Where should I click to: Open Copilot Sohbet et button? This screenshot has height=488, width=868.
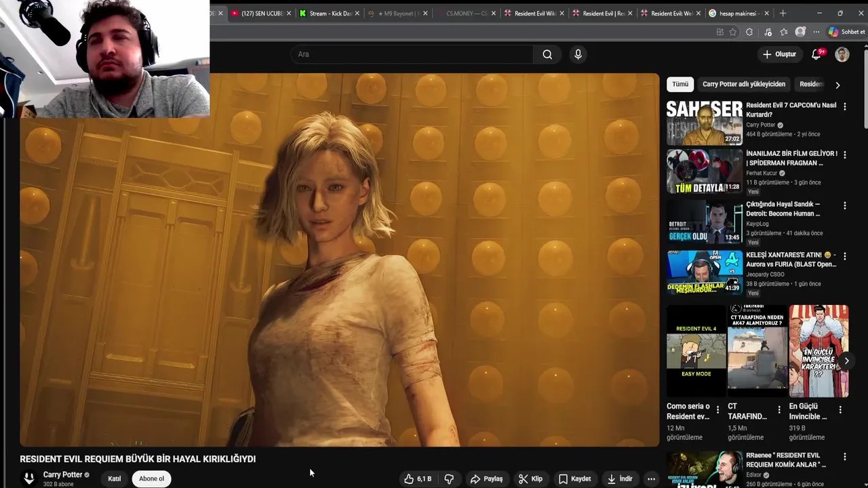pos(847,32)
